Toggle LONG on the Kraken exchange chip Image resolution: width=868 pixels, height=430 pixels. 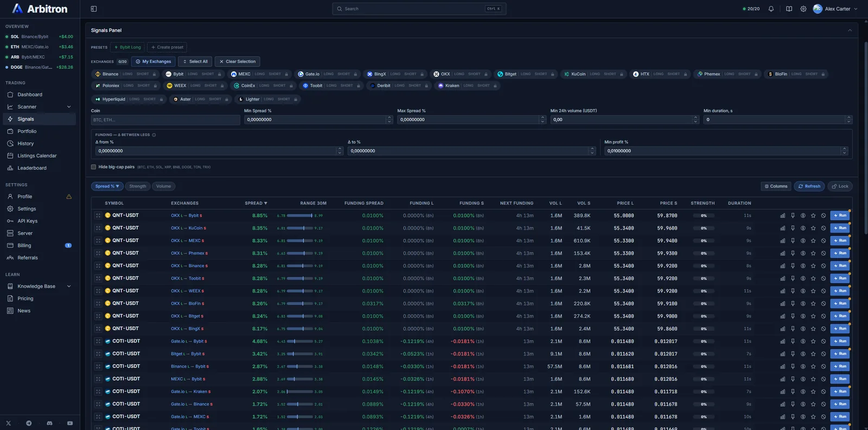tap(468, 86)
